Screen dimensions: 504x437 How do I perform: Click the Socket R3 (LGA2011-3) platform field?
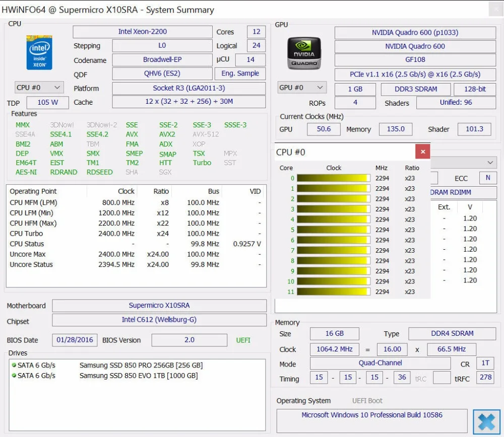188,88
